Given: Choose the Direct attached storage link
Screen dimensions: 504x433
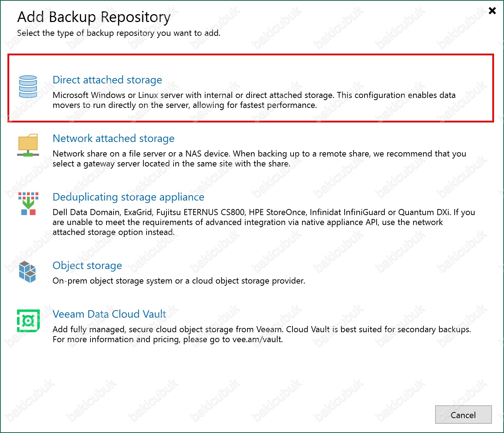Looking at the screenshot, I should 107,80.
